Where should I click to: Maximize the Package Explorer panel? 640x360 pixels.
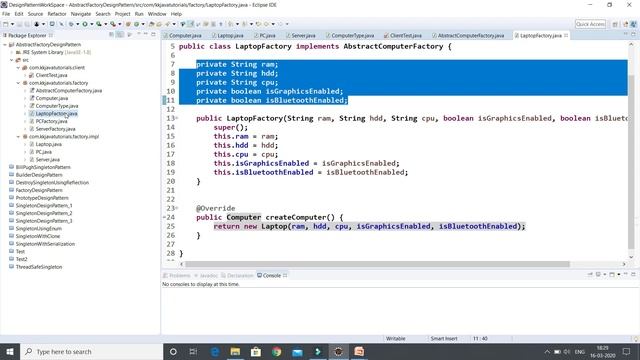tap(153, 35)
